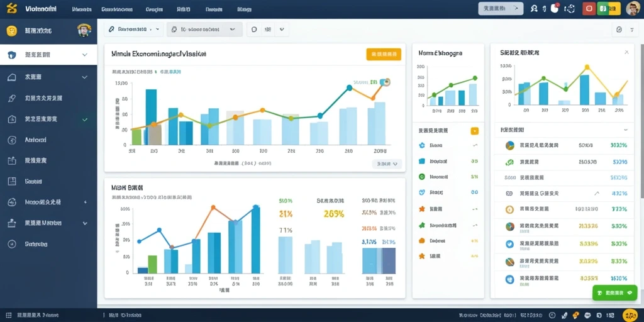This screenshot has width=644, height=322.
Task: Click the blue flower gear icon in the middle list
Action: coord(421,145)
